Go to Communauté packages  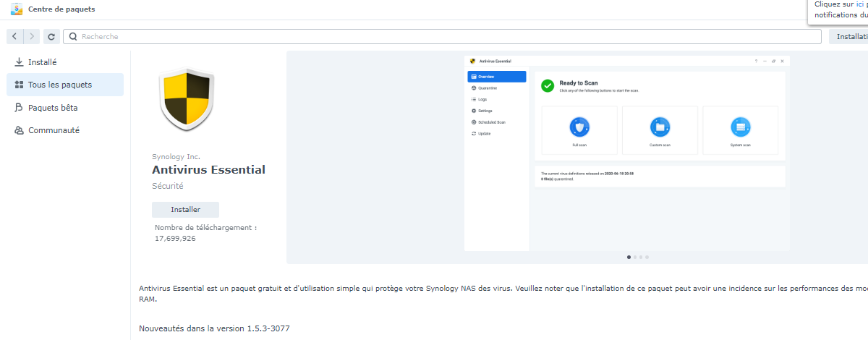65,130
